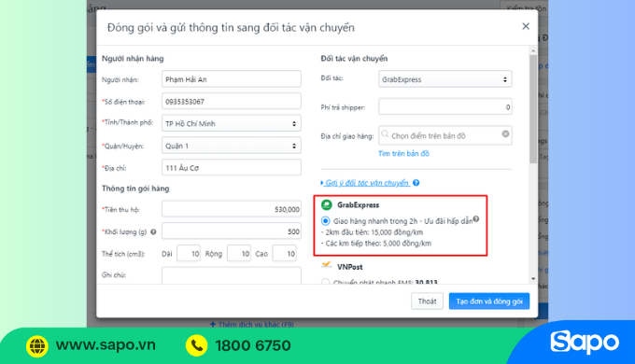The width and height of the screenshot is (635, 364).
Task: Edit the Địa chỉ address field
Action: coord(232,168)
